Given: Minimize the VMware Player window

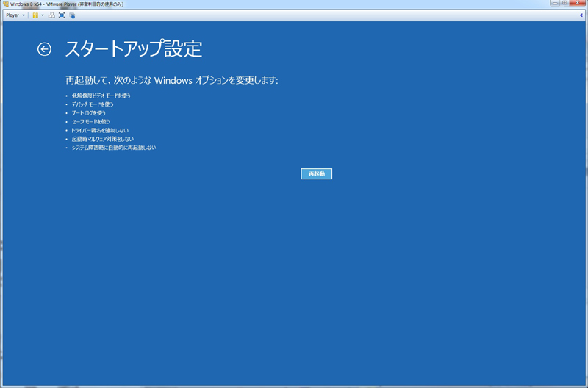Looking at the screenshot, I should [x=555, y=3].
